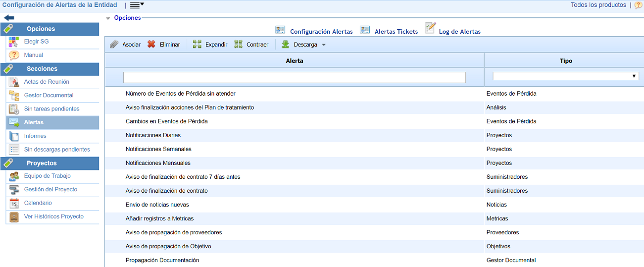
Task: Open Configuración Alertas tab
Action: coord(321,32)
